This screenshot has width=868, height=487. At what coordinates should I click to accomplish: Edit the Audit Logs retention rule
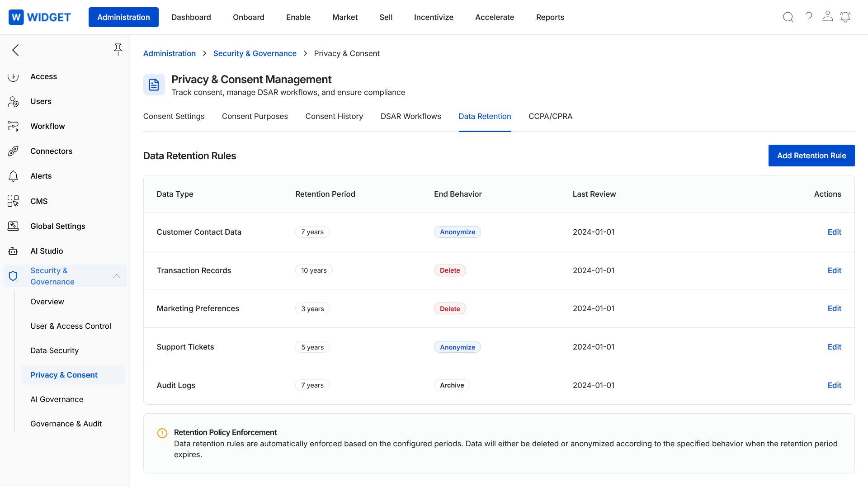click(x=834, y=385)
